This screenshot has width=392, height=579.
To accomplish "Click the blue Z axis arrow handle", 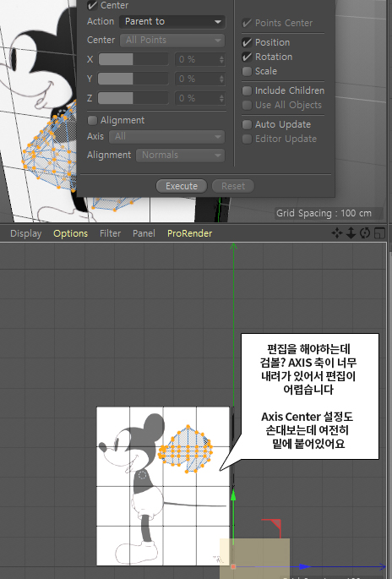I will [305, 566].
